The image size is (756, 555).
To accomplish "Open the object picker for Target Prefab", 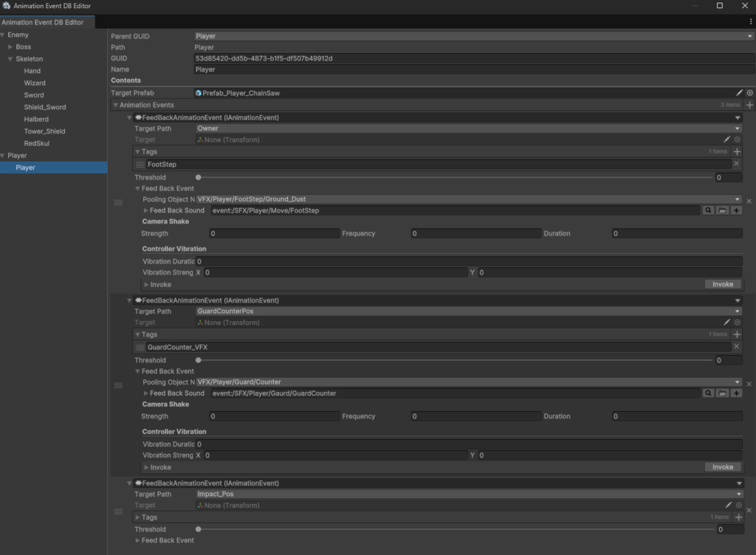I will tap(749, 93).
